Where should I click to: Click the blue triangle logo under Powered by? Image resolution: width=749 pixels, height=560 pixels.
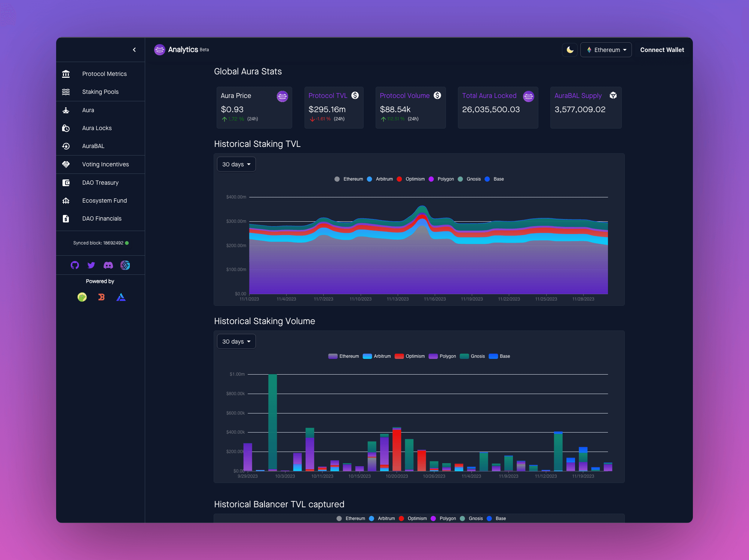(x=121, y=297)
